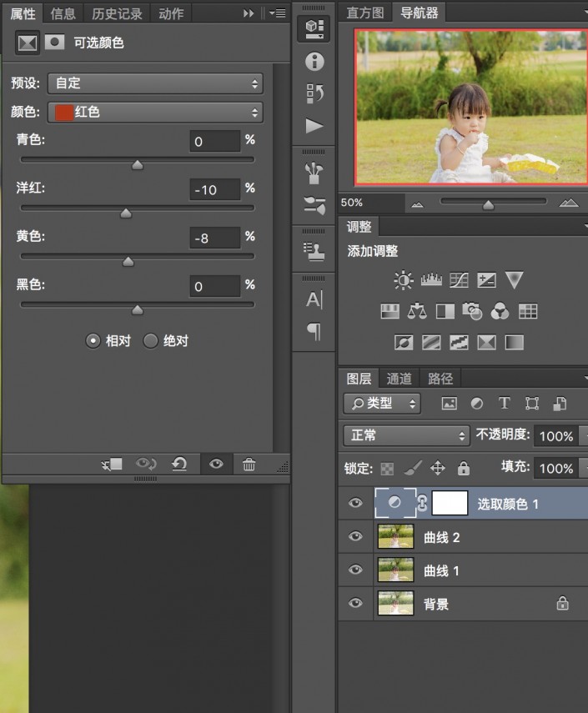Open the History panel icon
588x713 pixels.
(314, 93)
